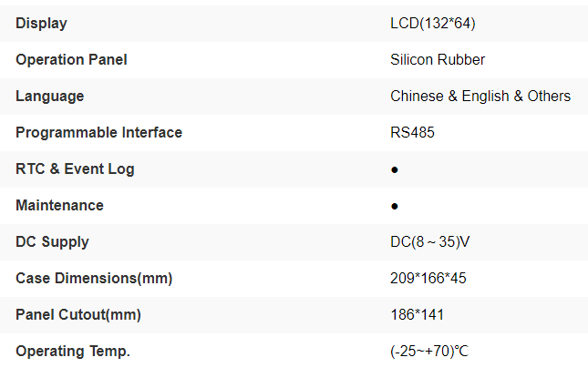588x378 pixels.
Task: Click the bullet dot in Maintenance row
Action: click(x=395, y=206)
